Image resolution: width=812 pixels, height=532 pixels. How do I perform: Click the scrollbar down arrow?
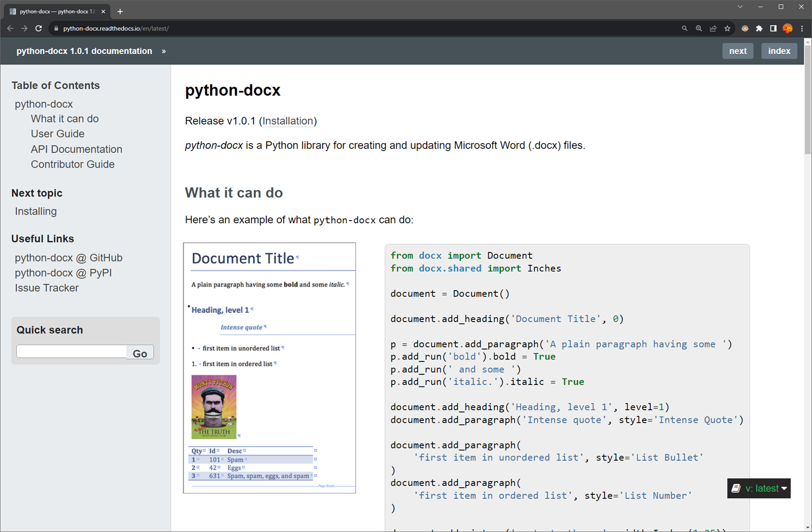pyautogui.click(x=807, y=528)
